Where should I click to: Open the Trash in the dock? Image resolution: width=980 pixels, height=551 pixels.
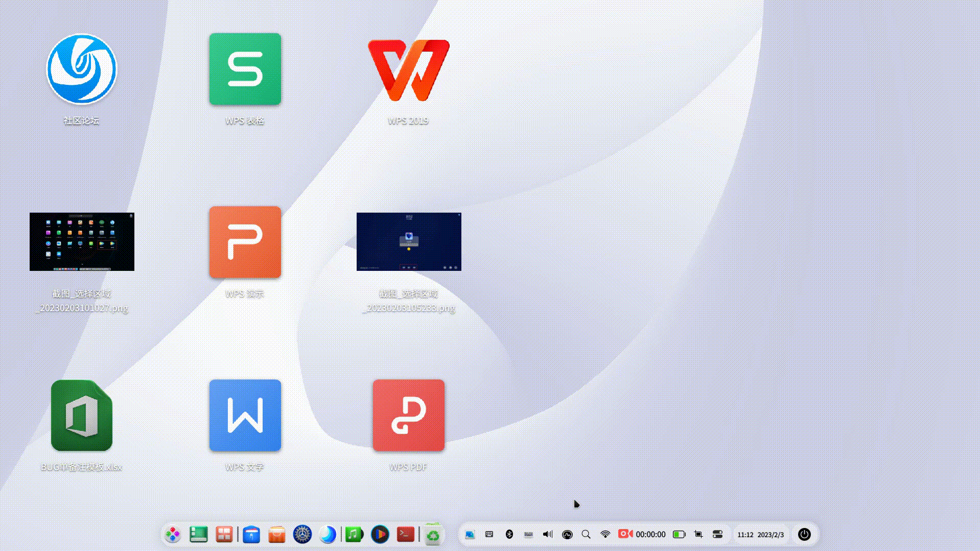pos(433,535)
